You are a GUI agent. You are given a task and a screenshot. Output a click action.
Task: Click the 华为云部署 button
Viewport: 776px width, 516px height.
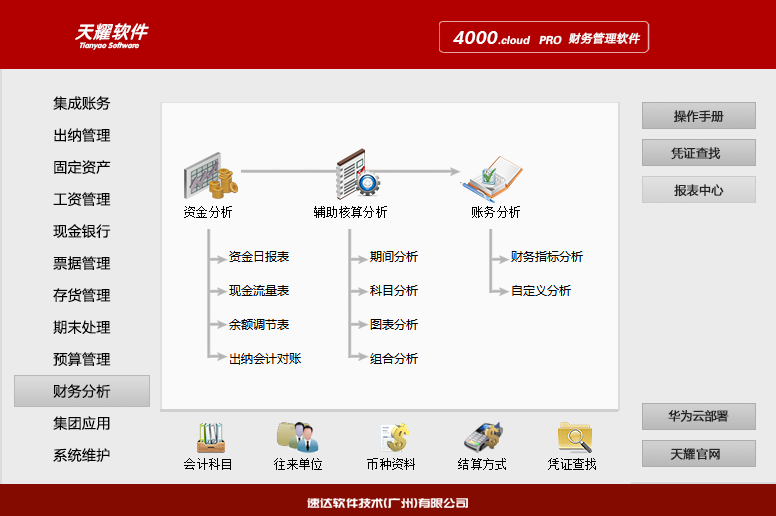(699, 417)
